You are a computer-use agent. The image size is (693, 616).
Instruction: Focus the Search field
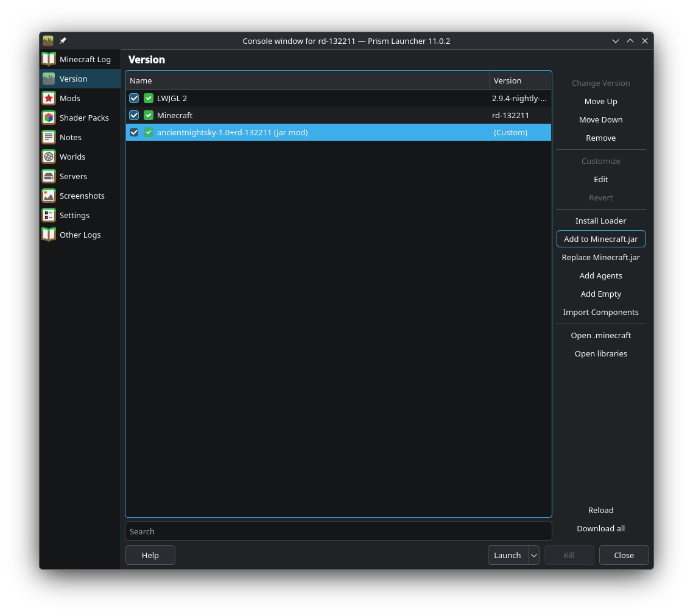[339, 531]
